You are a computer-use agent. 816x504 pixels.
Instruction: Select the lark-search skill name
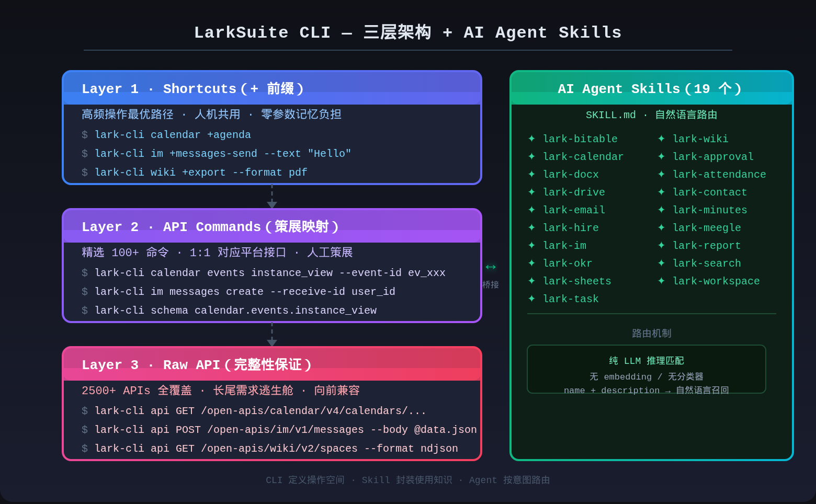point(707,264)
